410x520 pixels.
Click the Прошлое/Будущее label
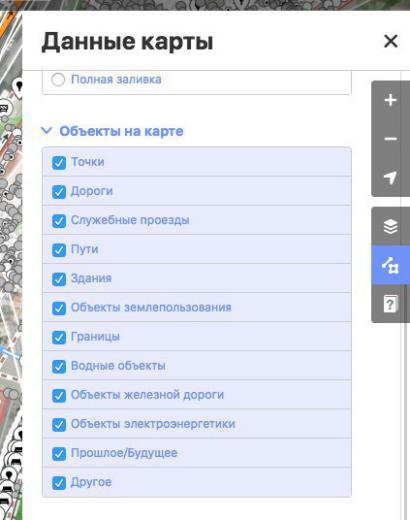[x=124, y=453]
